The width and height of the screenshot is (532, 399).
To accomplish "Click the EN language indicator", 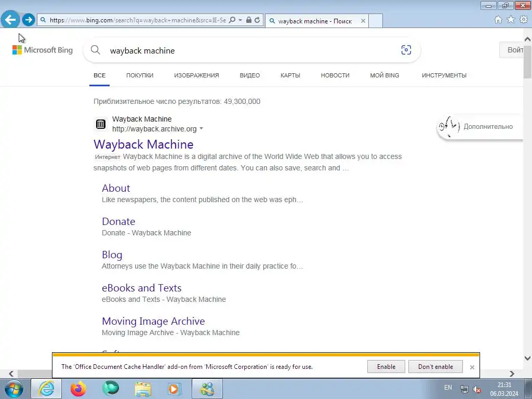I will coord(448,388).
